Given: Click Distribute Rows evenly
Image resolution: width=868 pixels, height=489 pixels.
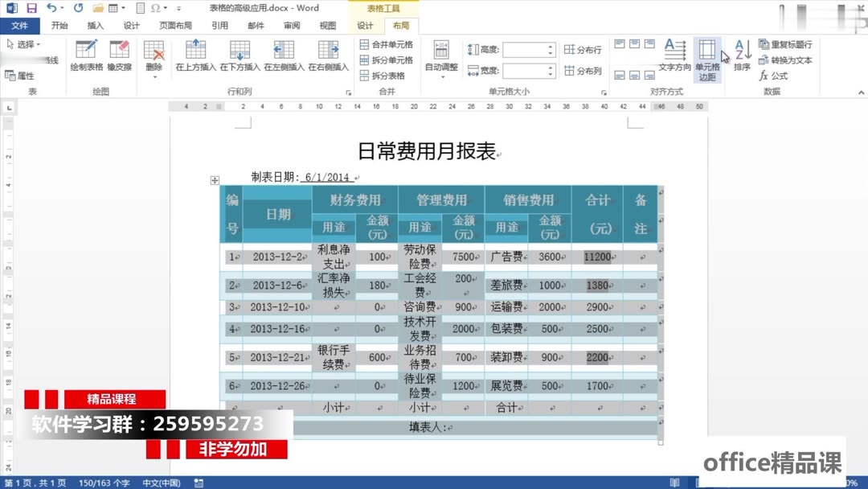Looking at the screenshot, I should (582, 48).
